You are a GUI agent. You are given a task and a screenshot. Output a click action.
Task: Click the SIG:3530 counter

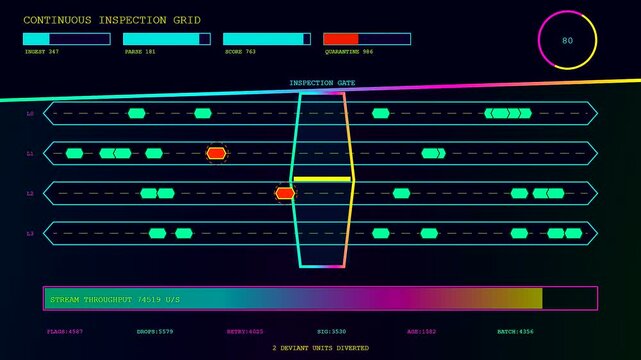(332, 331)
